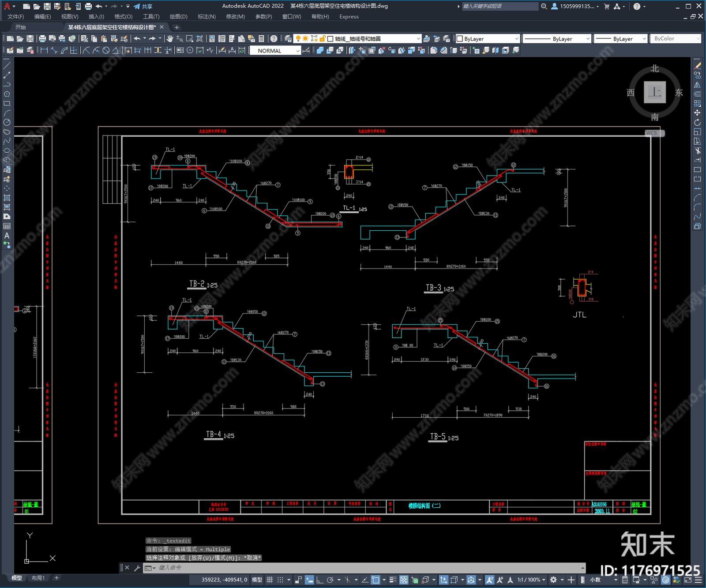Switch to the 布局1 layout tab
The image size is (706, 588).
tap(38, 578)
